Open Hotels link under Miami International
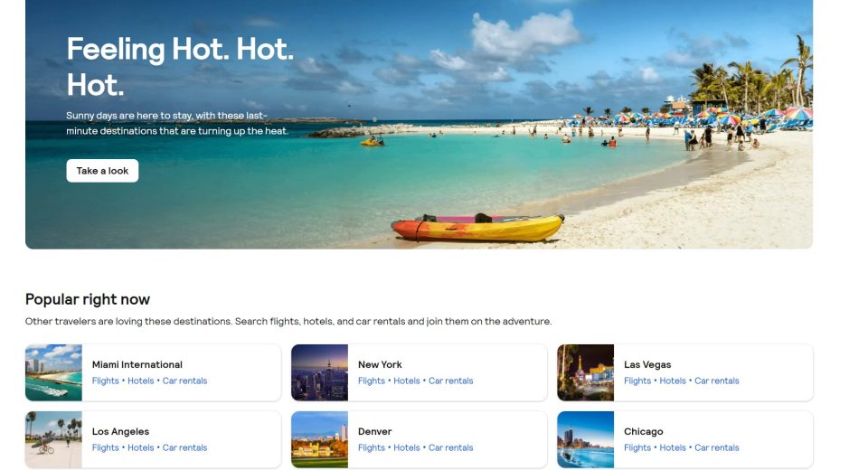868x470 pixels. coord(141,381)
